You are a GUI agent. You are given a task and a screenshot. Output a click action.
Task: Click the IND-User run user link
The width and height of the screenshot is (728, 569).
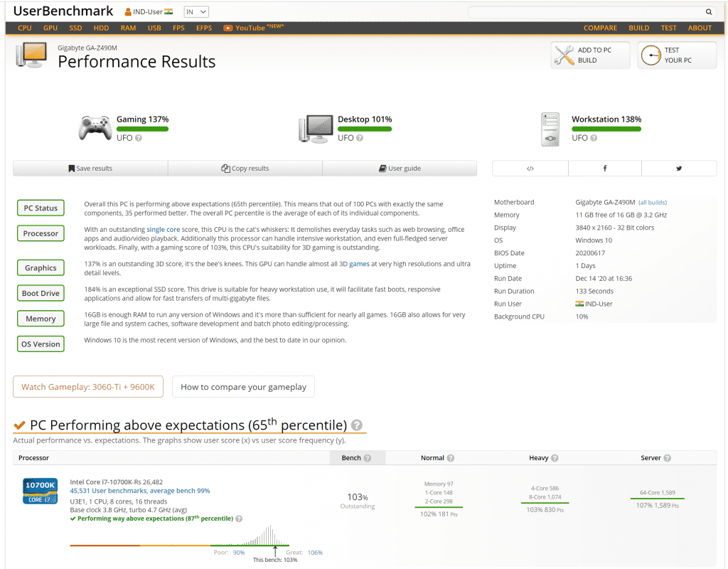click(x=594, y=304)
